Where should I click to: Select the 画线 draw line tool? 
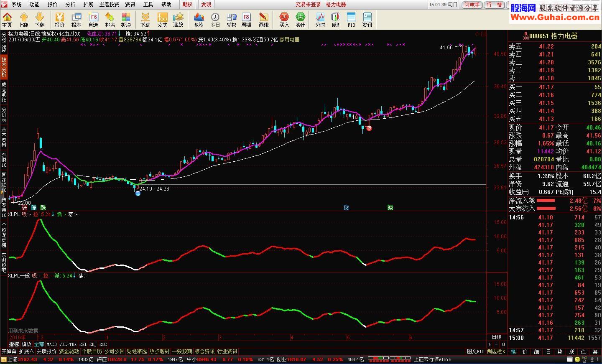(263, 20)
